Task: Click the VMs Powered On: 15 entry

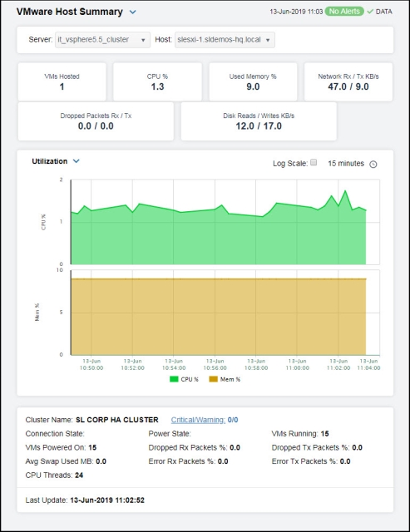Action: (61, 447)
